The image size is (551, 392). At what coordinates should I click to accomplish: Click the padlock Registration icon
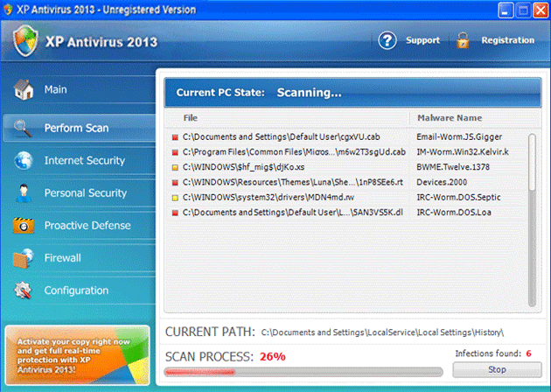[x=463, y=40]
